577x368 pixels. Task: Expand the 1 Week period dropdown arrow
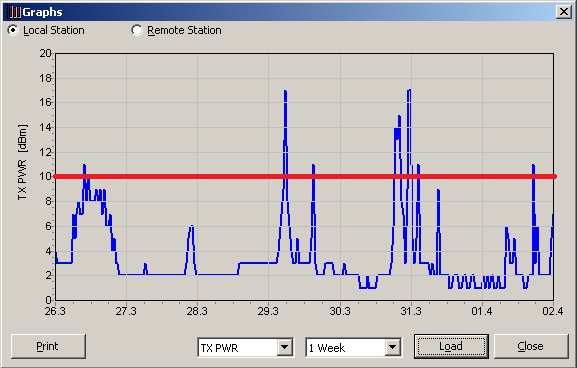point(393,347)
